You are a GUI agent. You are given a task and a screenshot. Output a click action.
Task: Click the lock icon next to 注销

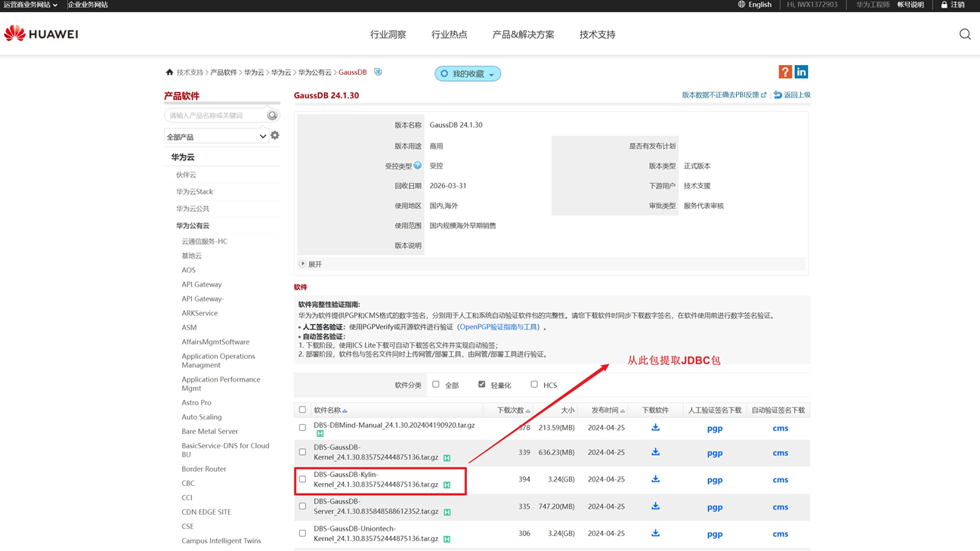point(944,5)
